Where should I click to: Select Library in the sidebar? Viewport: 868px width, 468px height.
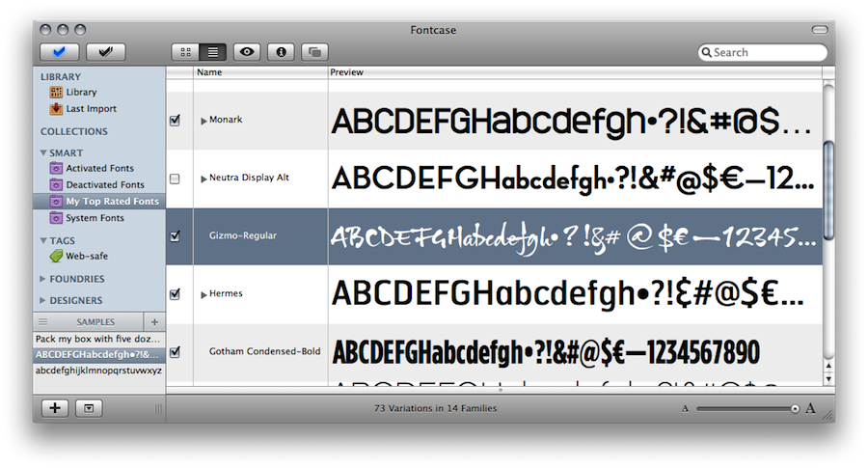pyautogui.click(x=81, y=92)
